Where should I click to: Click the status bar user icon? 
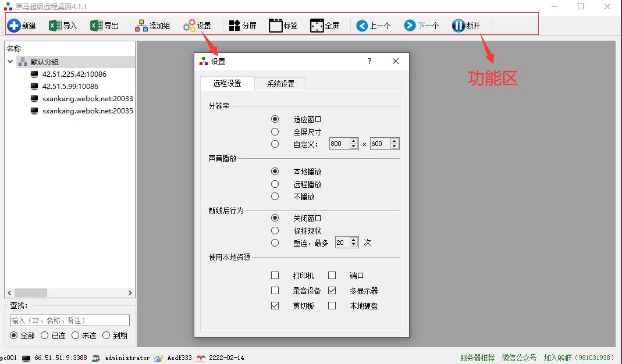coord(96,358)
